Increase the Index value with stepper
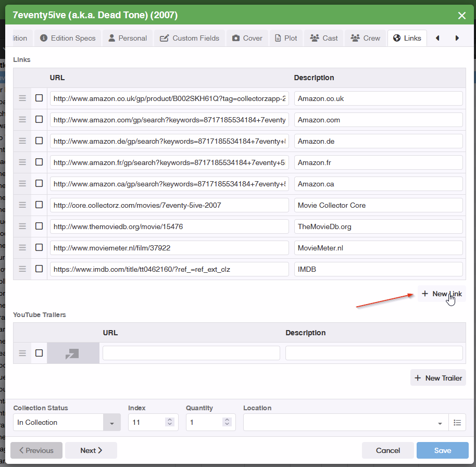Viewport: 476px width, 467px height. [170, 420]
